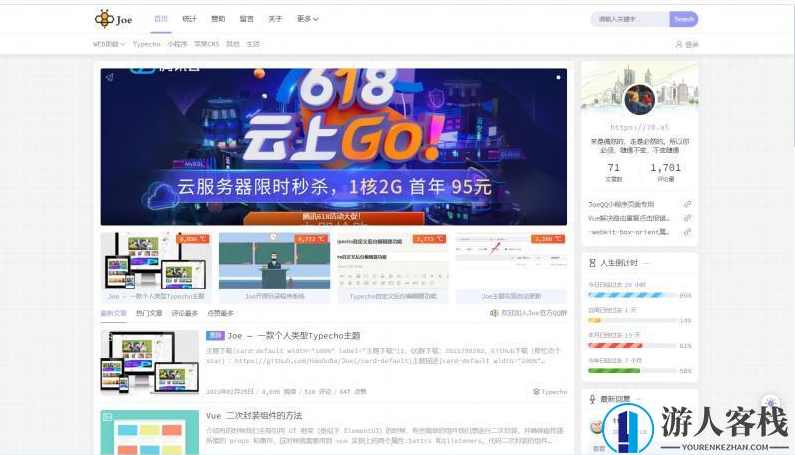This screenshot has width=795, height=455.
Task: Click link icon beside JoeQQ小程序 entry
Action: tap(688, 204)
